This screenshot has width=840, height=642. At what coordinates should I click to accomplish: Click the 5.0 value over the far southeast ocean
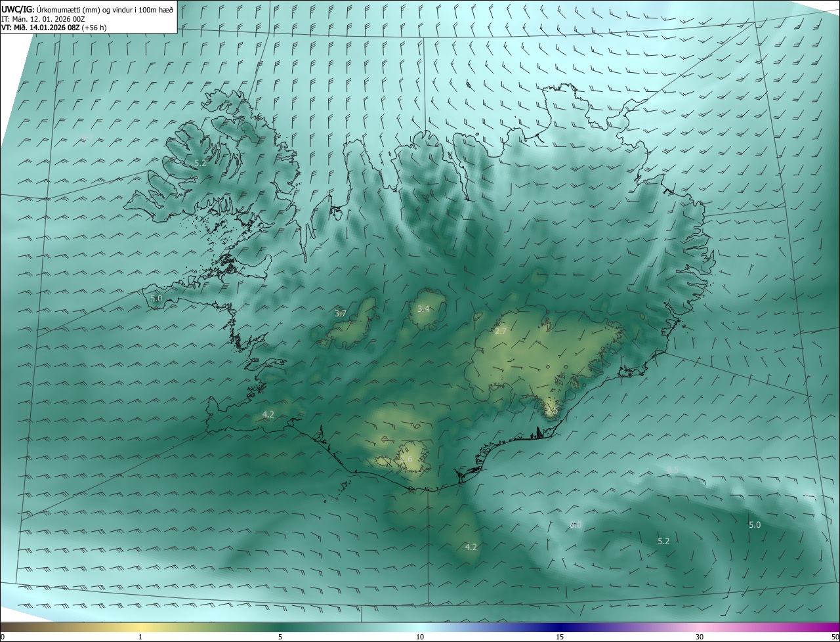click(x=755, y=524)
